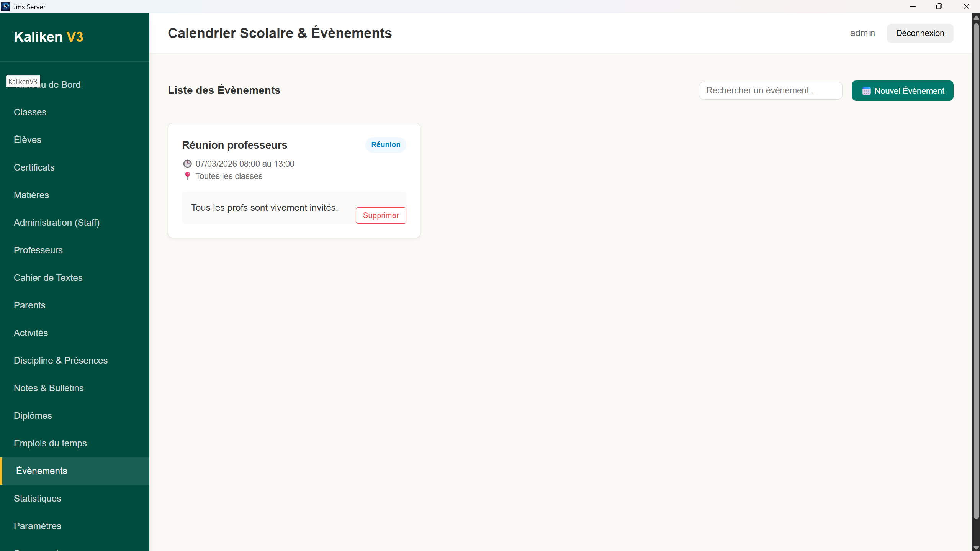This screenshot has width=980, height=551.
Task: Log out using Déconnexion button
Action: (920, 33)
